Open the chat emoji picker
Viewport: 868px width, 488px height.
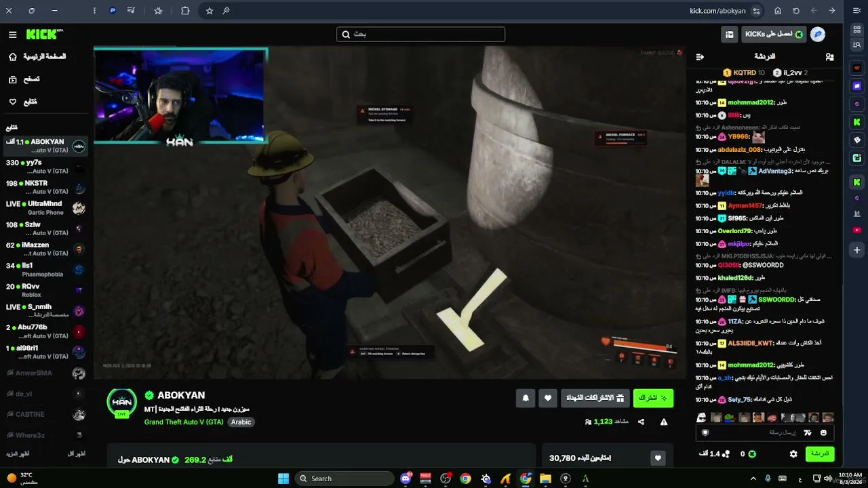824,432
